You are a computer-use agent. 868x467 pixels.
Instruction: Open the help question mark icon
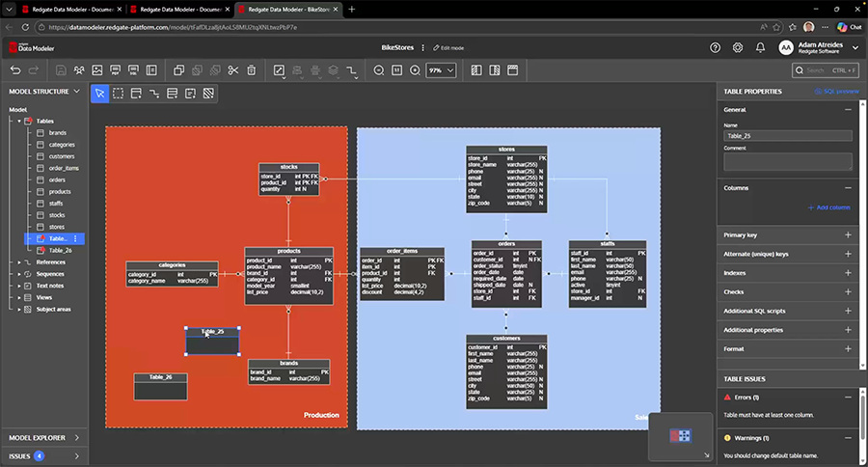pyautogui.click(x=715, y=47)
